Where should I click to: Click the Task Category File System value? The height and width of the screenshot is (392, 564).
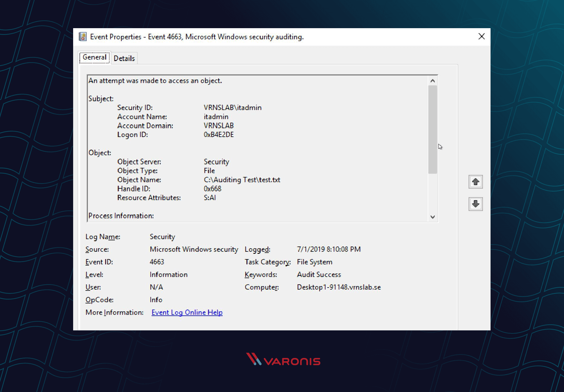[x=314, y=262]
